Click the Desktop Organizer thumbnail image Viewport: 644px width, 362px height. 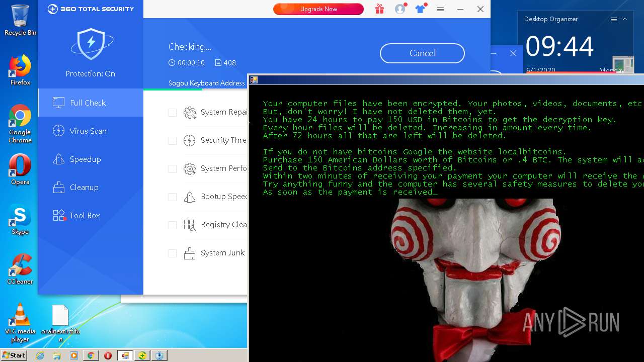tap(623, 65)
